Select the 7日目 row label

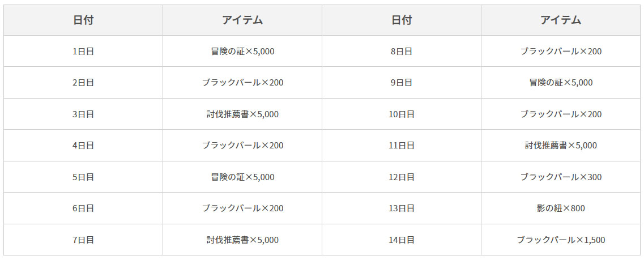[83, 240]
